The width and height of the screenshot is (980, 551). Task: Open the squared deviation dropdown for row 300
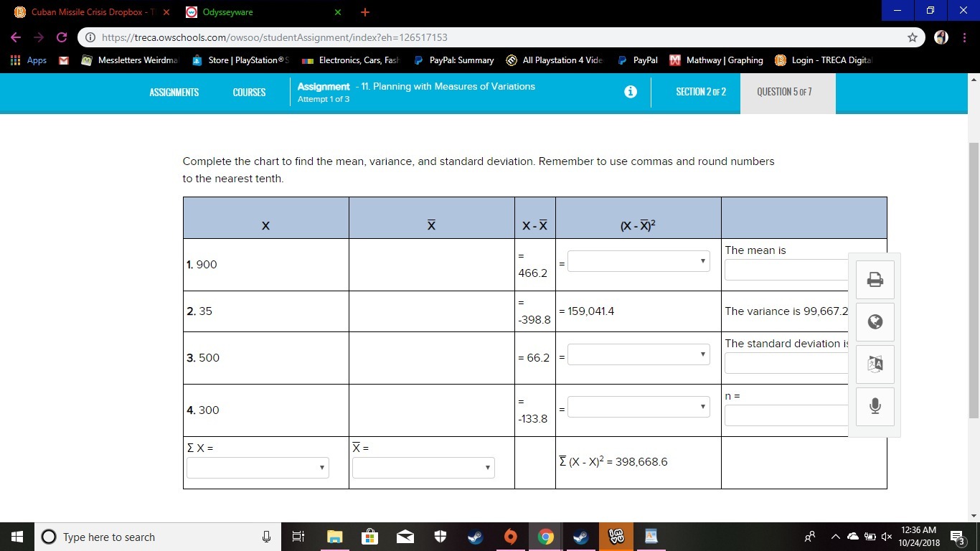tap(639, 408)
